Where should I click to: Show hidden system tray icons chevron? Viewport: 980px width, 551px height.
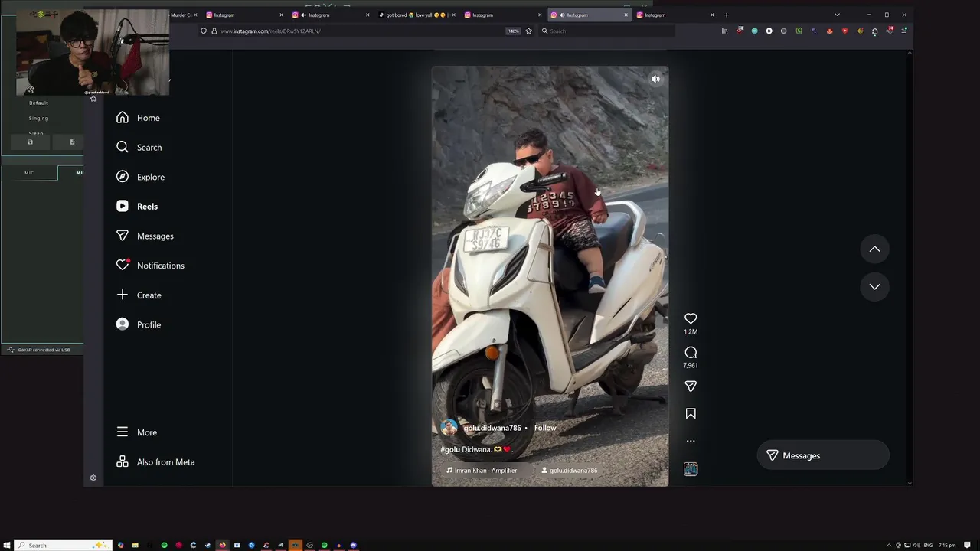pyautogui.click(x=889, y=545)
